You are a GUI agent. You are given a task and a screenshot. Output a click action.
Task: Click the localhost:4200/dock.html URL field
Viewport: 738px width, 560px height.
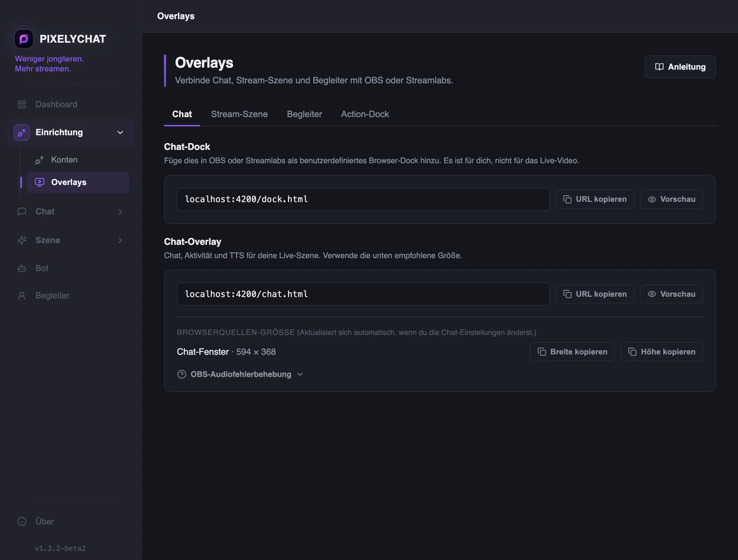click(363, 199)
